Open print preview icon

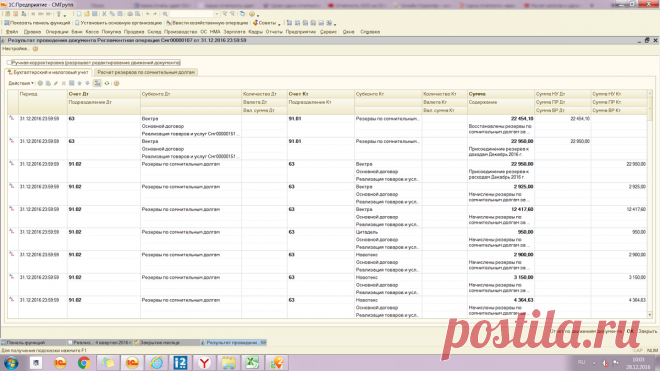[137, 14]
